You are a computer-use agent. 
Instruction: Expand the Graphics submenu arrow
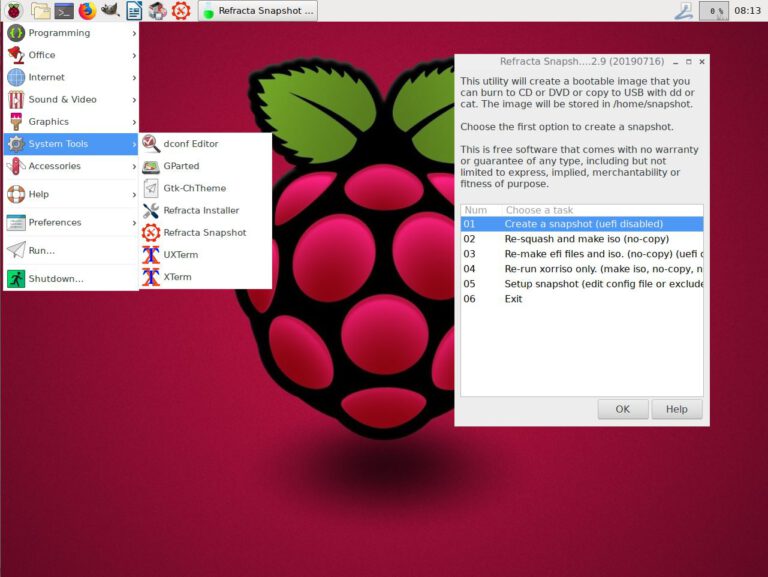[134, 122]
